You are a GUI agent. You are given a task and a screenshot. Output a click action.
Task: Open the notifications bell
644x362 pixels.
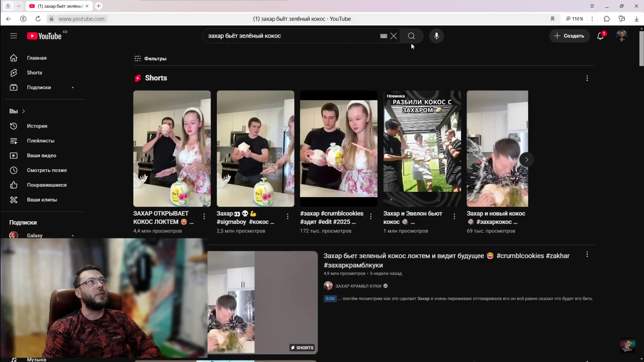[600, 36]
